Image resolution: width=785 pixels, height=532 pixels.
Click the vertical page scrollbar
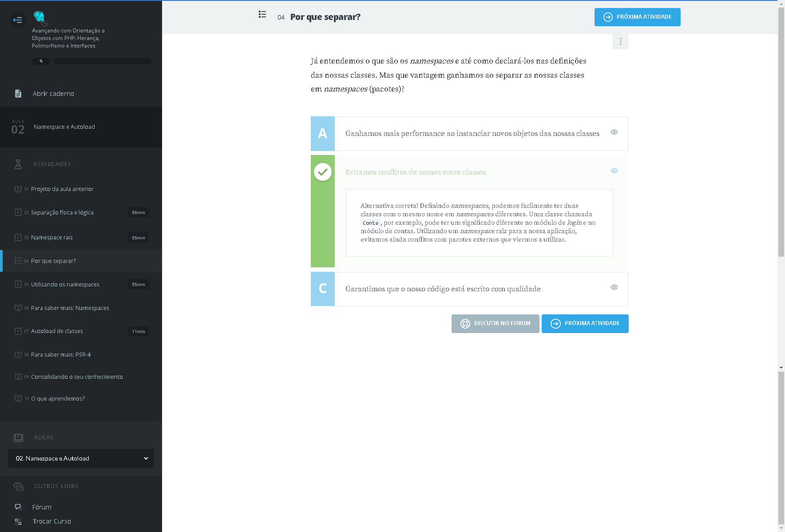781,133
